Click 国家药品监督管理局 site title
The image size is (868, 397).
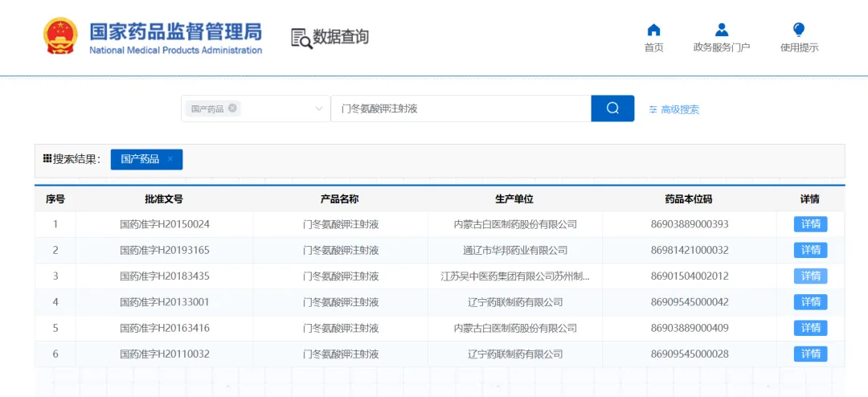point(175,31)
